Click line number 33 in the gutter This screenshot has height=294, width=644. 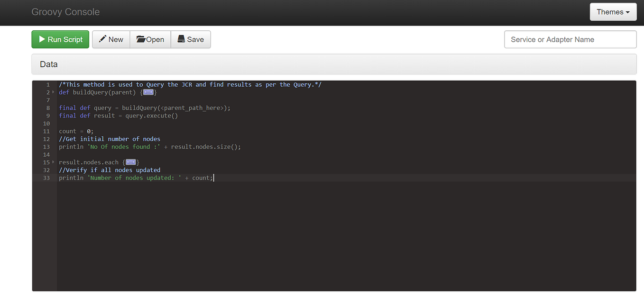pos(46,178)
